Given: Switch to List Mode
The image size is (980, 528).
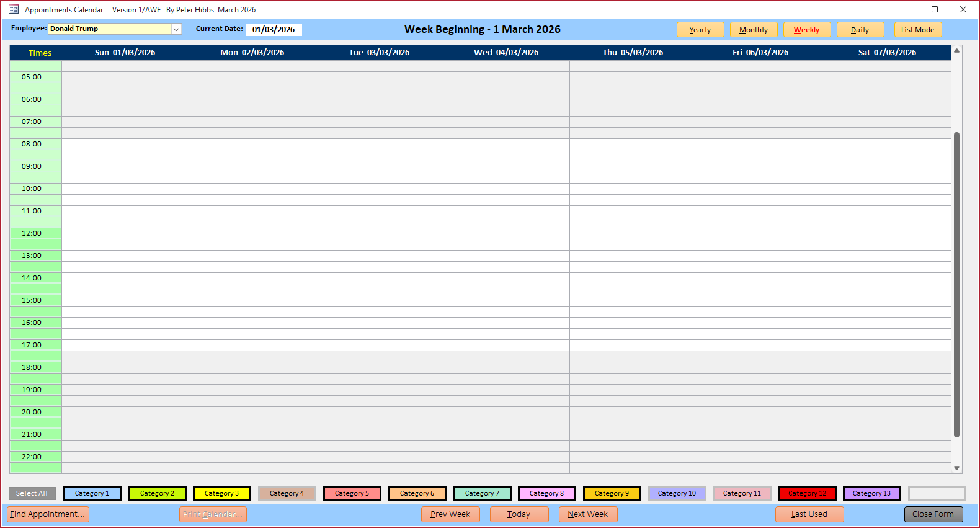Looking at the screenshot, I should (x=918, y=30).
